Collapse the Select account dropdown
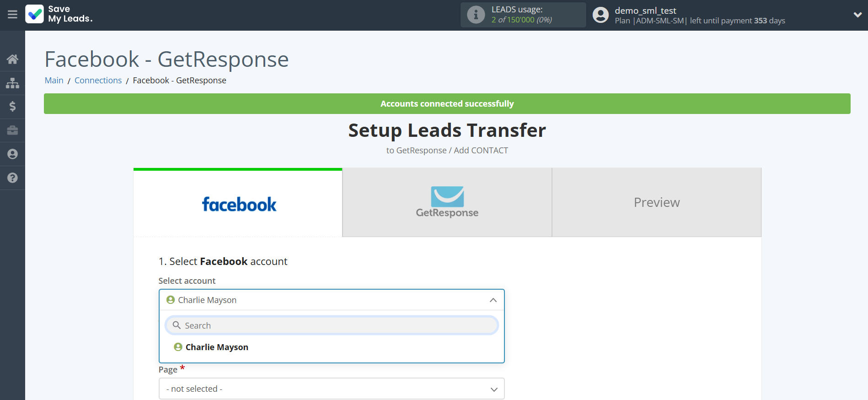Viewport: 868px width, 400px height. pos(493,300)
